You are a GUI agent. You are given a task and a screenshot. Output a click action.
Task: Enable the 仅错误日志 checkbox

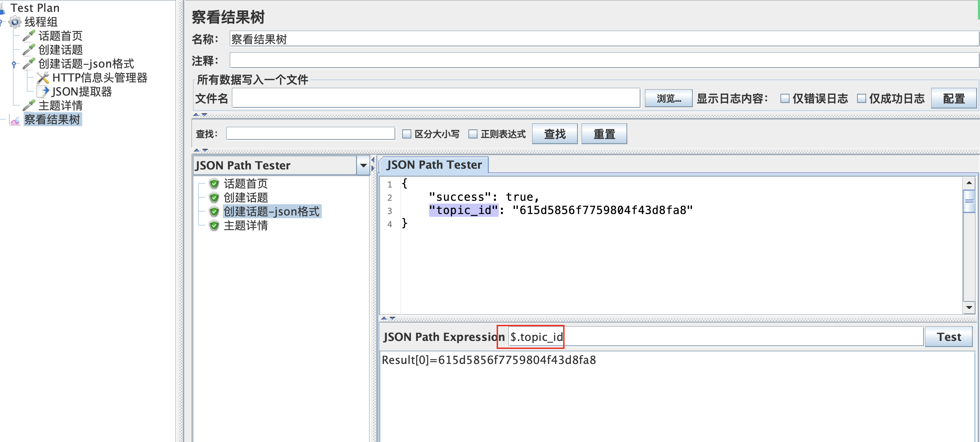[x=785, y=99]
